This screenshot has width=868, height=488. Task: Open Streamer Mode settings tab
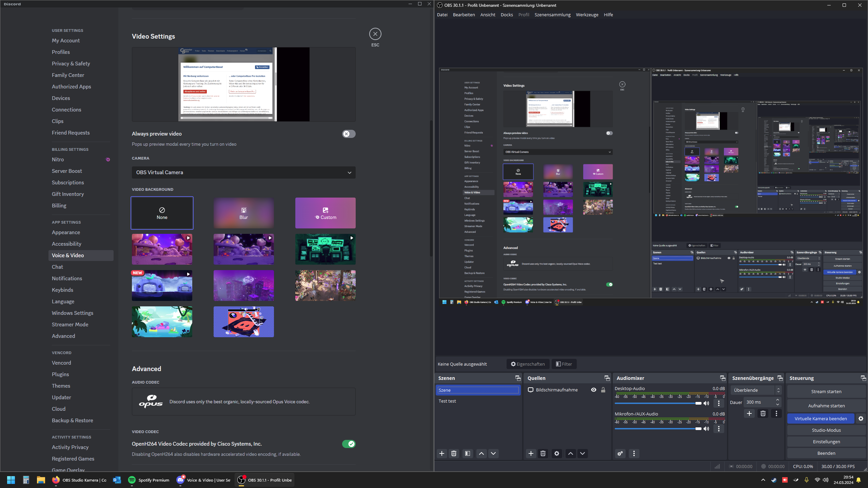tap(70, 324)
